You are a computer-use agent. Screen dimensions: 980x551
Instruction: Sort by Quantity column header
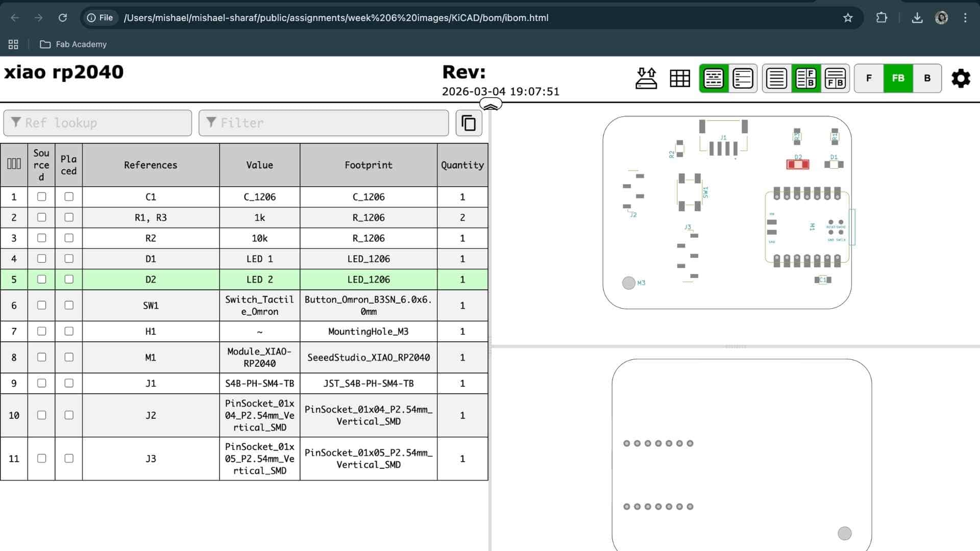coord(462,165)
